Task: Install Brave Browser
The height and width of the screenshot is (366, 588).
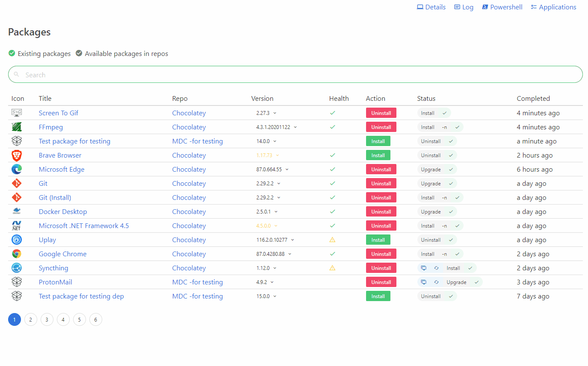Action: (378, 155)
